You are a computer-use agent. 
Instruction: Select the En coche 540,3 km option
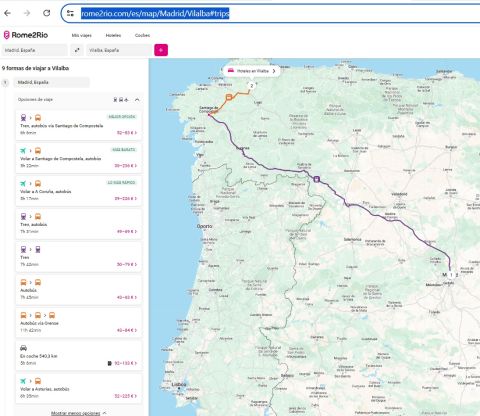tap(79, 355)
